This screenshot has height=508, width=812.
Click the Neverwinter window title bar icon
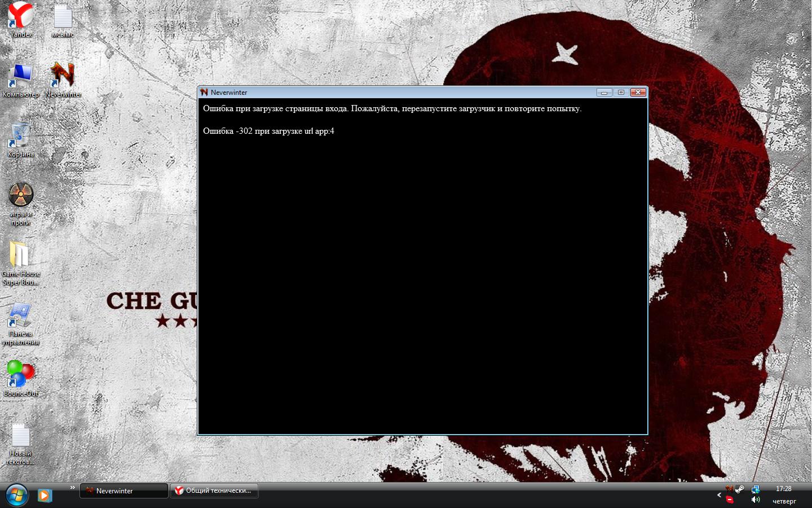pyautogui.click(x=204, y=92)
